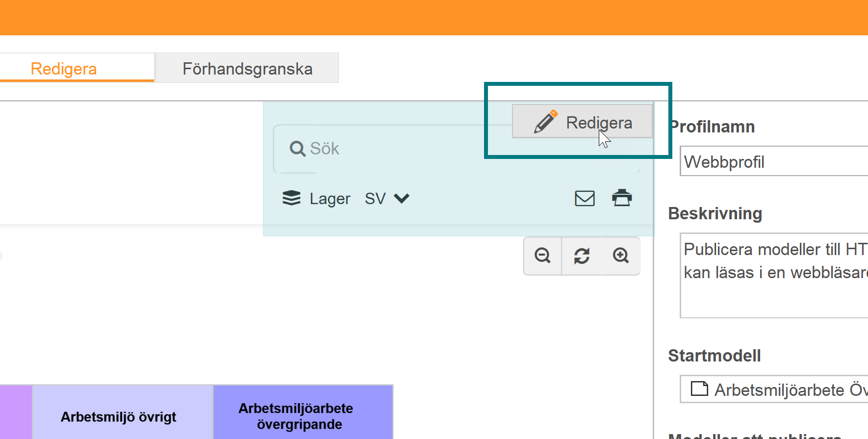
Task: Open the Lager layers menu
Action: [x=316, y=199]
